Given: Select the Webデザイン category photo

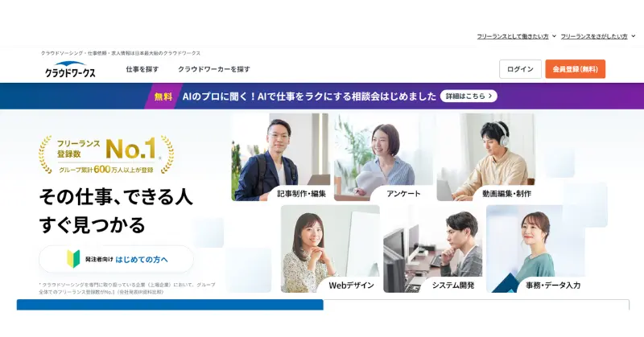Looking at the screenshot, I should tap(330, 249).
